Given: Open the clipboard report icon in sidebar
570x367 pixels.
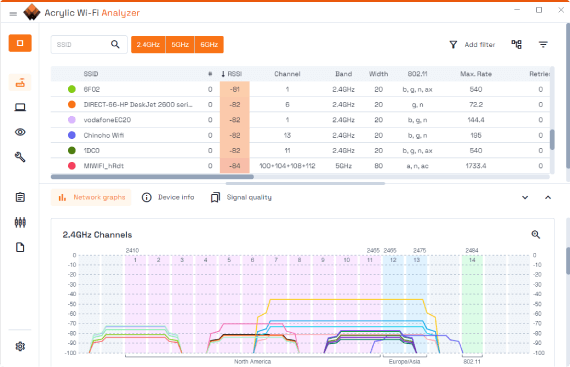Looking at the screenshot, I should click(20, 197).
